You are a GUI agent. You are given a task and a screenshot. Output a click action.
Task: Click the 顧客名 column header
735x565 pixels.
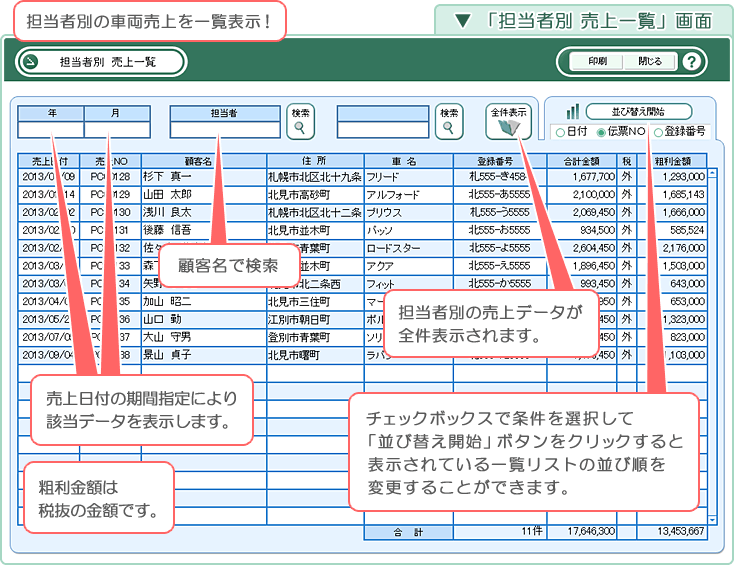click(204, 161)
